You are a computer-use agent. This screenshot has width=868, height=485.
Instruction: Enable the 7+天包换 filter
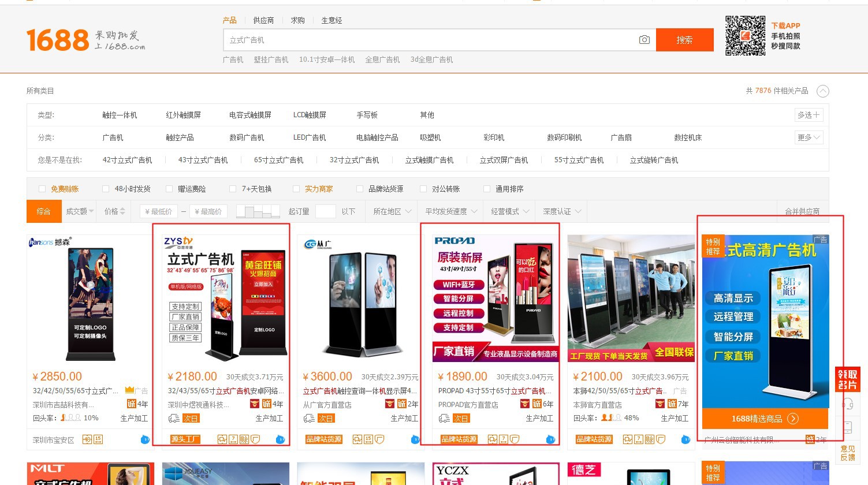[x=233, y=189]
